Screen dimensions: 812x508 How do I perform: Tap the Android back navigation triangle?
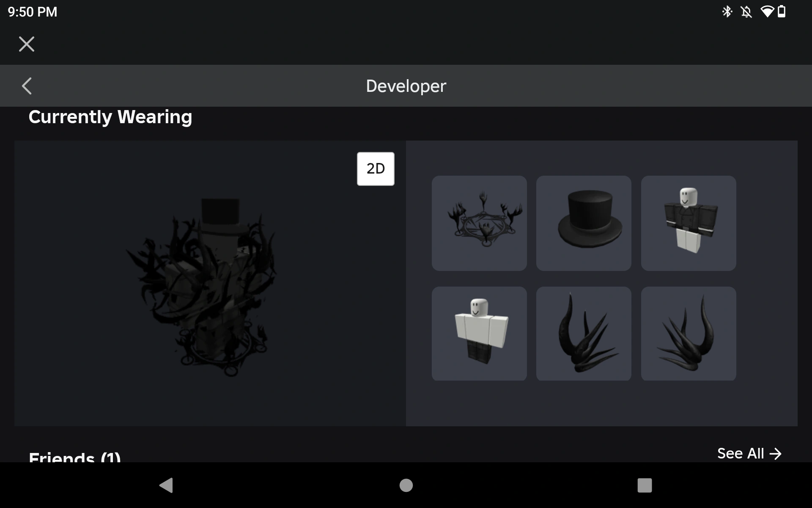[166, 485]
